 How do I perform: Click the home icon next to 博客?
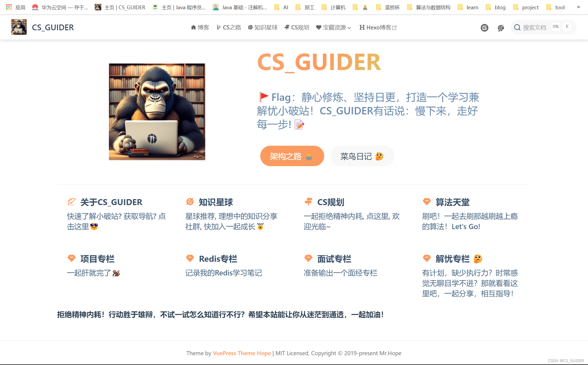[193, 27]
